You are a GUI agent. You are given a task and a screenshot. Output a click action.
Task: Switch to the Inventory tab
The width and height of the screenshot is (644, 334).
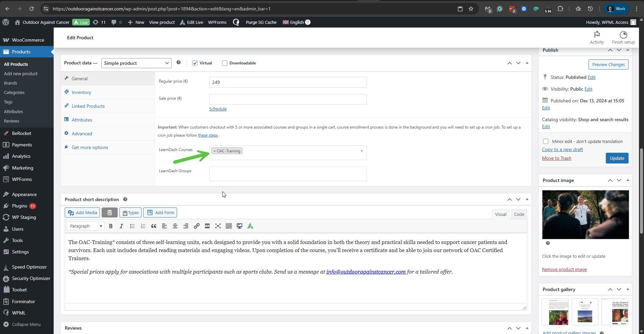tap(81, 92)
